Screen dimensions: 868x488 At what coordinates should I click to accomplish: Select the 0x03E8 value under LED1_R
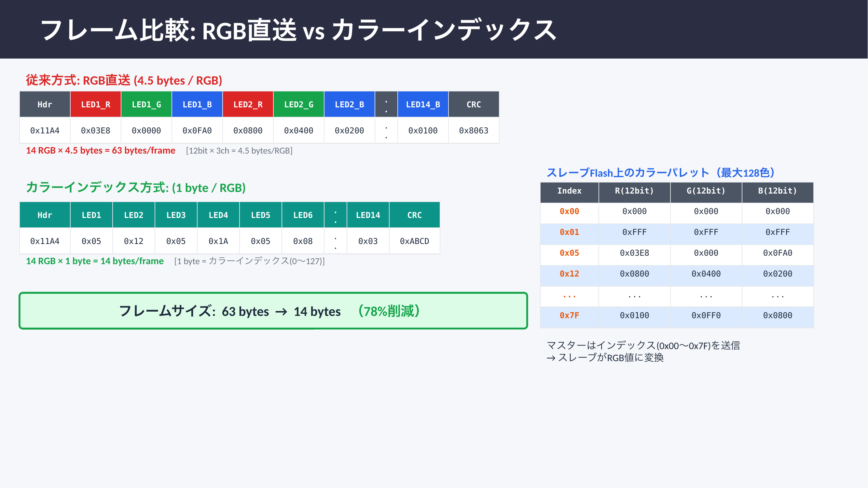96,130
